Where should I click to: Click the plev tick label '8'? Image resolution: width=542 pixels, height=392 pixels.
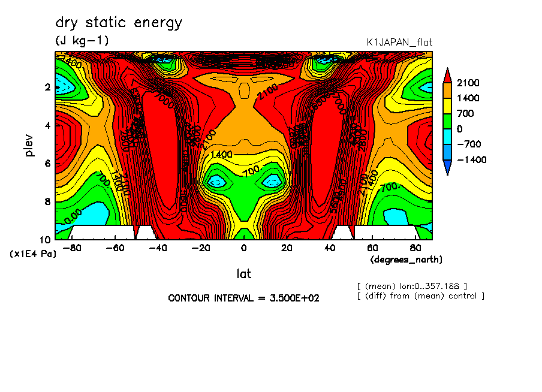click(x=47, y=201)
